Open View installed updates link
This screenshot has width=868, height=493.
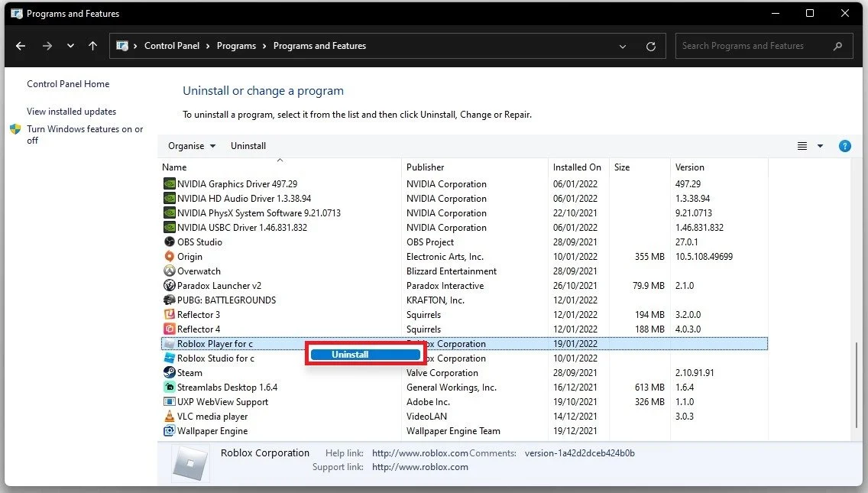click(71, 112)
